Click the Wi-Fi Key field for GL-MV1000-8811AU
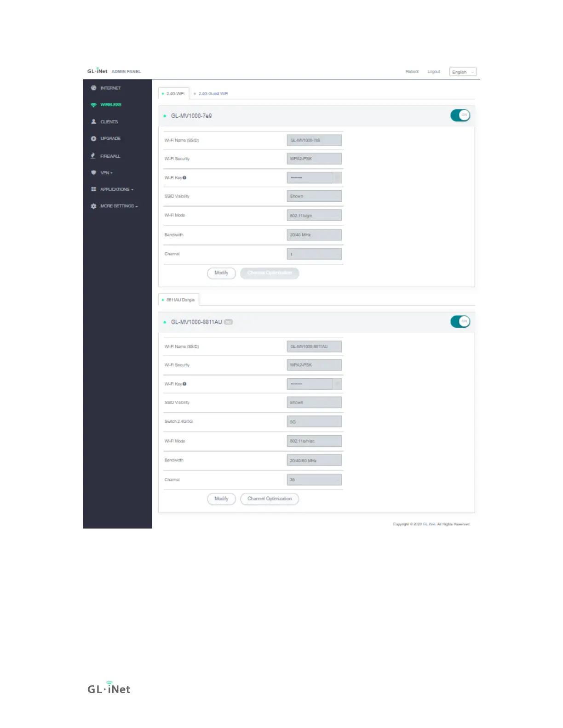This screenshot has height=728, width=563. click(310, 384)
